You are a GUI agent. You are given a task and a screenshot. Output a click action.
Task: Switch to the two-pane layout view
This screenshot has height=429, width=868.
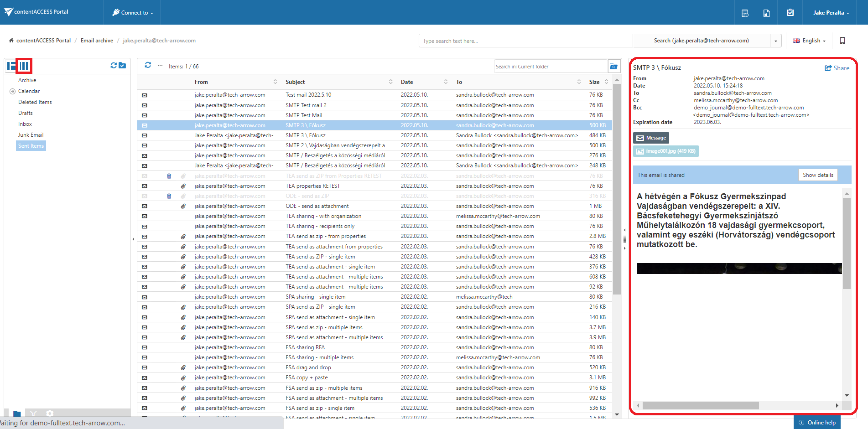11,66
